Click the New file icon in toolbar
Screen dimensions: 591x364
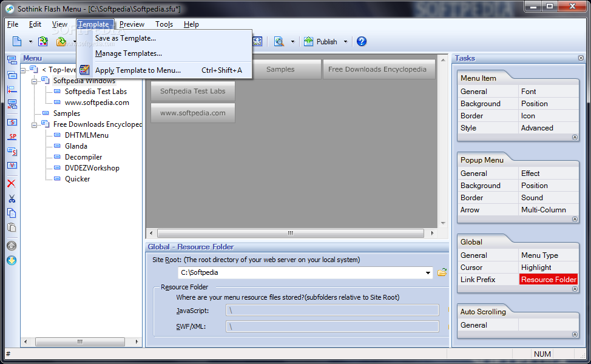click(18, 41)
